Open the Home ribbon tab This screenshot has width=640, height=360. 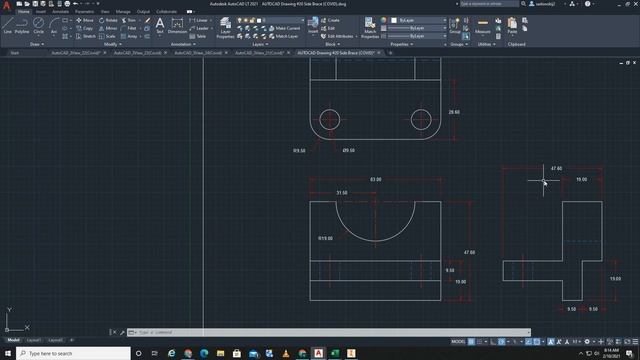24,12
